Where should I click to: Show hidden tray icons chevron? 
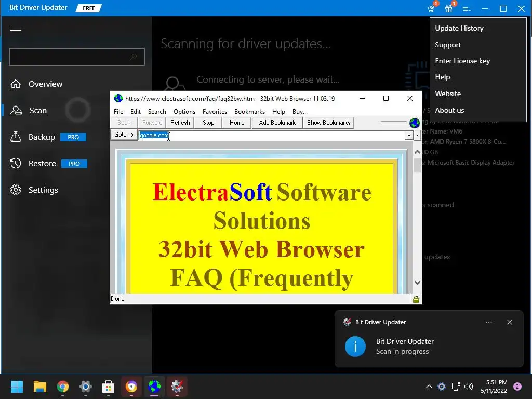point(429,387)
